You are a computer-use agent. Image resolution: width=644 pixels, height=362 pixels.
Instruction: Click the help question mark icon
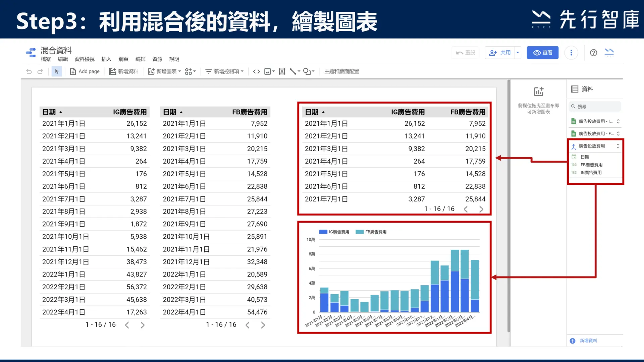pyautogui.click(x=593, y=53)
